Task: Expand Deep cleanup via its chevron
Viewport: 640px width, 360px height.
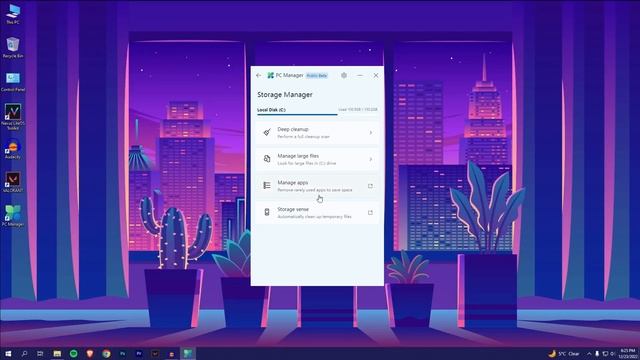Action: click(x=371, y=133)
